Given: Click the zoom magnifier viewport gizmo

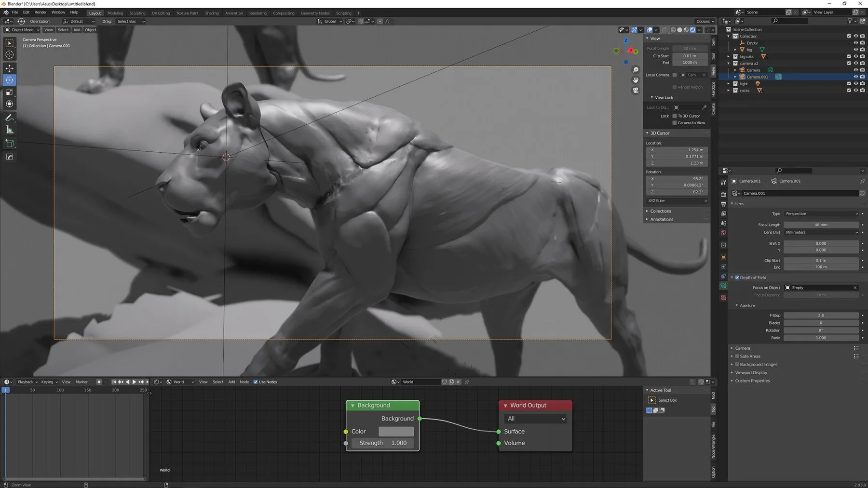Looking at the screenshot, I should point(636,70).
